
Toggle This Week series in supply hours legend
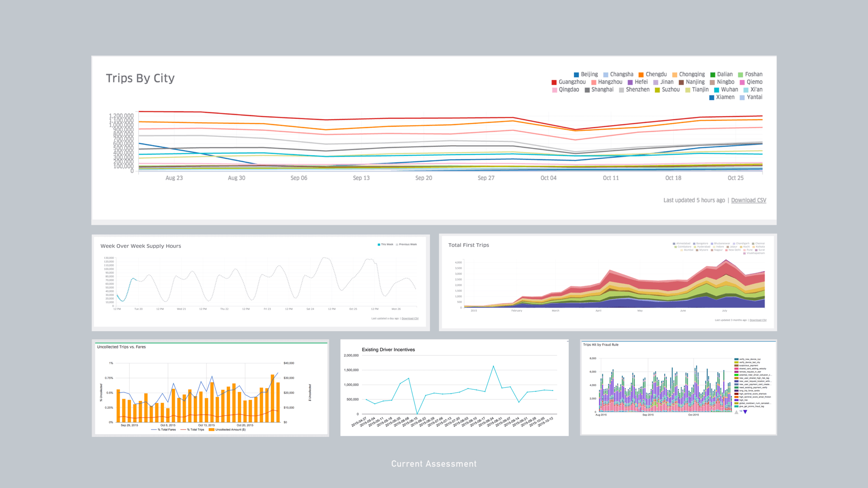[385, 244]
